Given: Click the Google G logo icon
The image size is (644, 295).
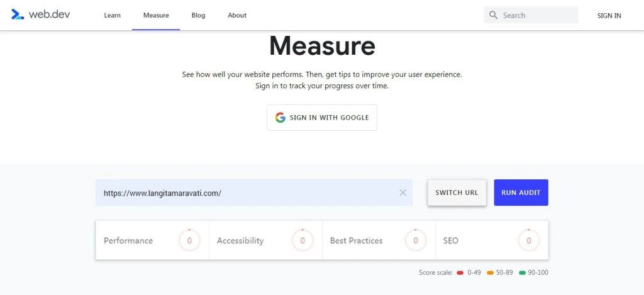Looking at the screenshot, I should coord(280,118).
